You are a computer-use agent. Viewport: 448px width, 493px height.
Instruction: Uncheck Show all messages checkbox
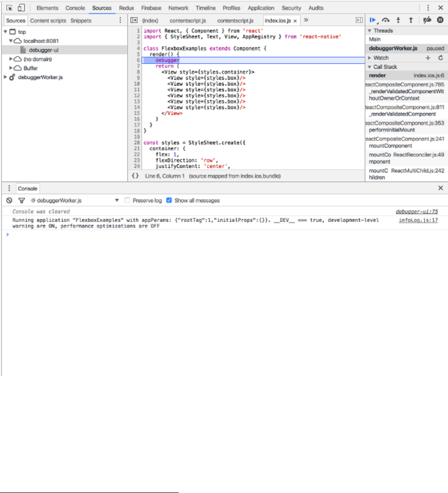[169, 201]
